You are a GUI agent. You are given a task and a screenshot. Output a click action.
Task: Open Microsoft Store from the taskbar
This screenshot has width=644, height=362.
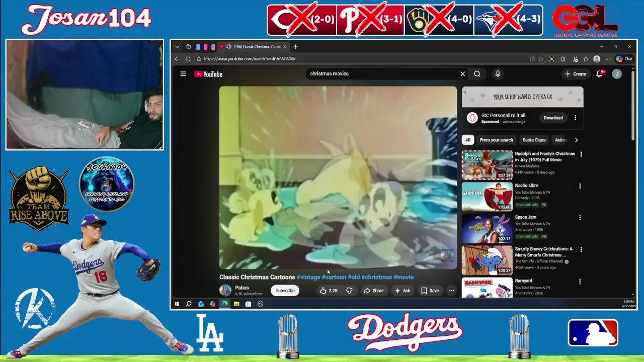coord(248,304)
